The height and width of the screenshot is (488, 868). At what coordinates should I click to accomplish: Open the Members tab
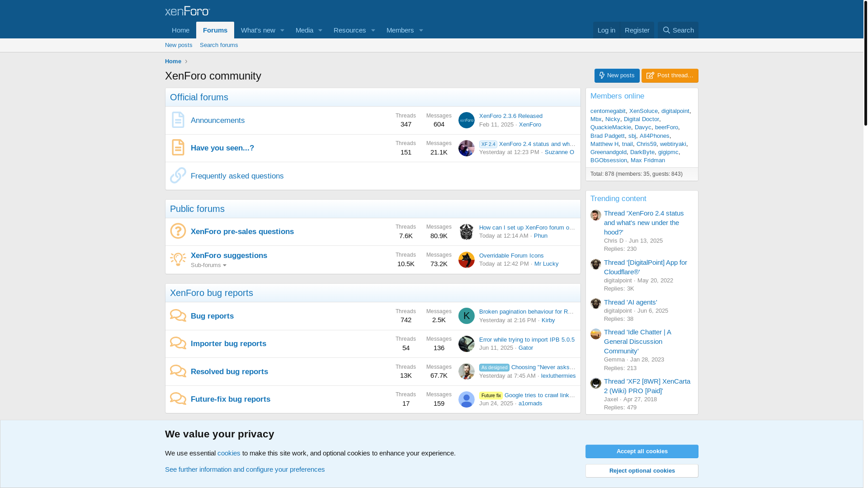[400, 30]
